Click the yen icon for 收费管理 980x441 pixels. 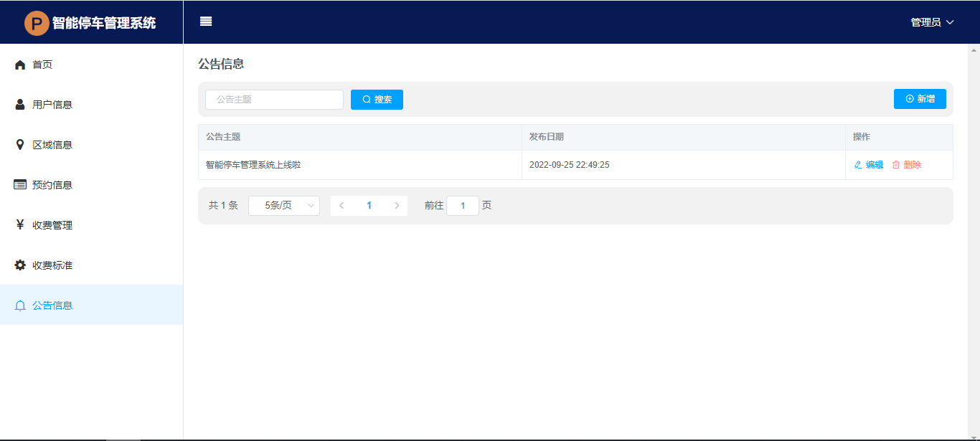(20, 225)
